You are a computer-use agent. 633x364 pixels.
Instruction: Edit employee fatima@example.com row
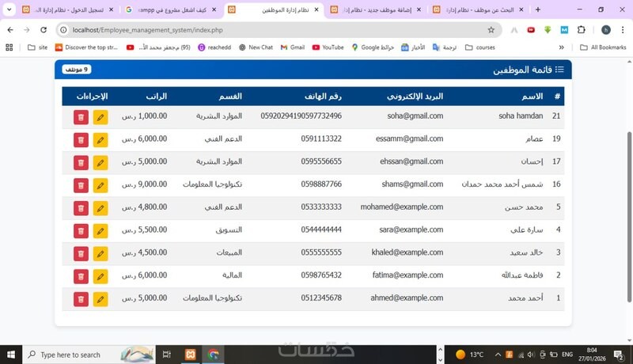coord(100,276)
